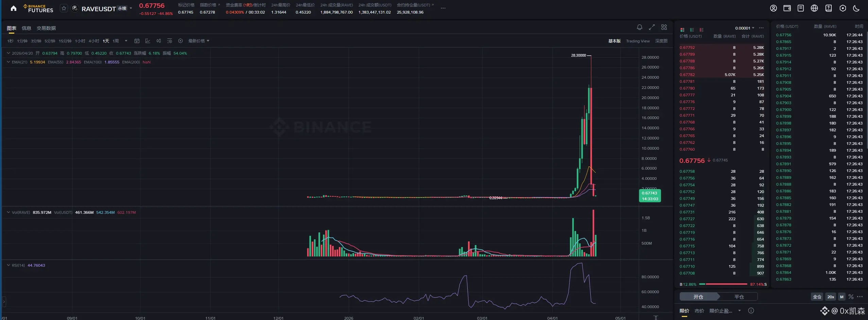Set the chart interval to 15分钟
This screenshot has width=868, height=320.
65,41
